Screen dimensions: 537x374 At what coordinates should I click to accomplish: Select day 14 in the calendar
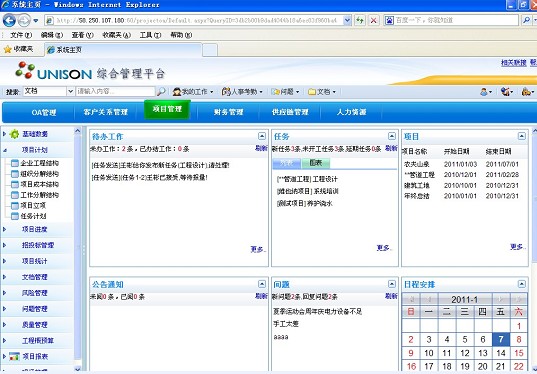point(501,353)
